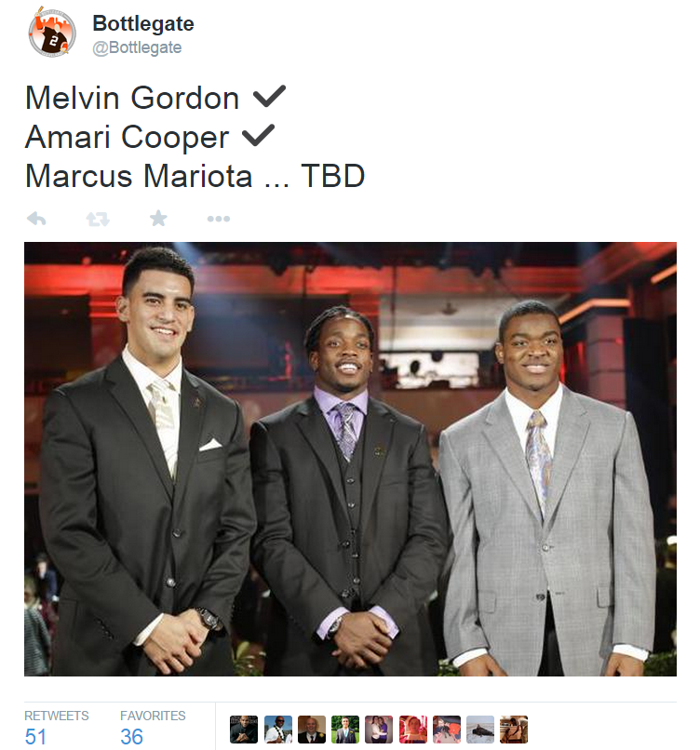Expand the attached photo of three men
The width and height of the screenshot is (700, 750).
(350, 459)
